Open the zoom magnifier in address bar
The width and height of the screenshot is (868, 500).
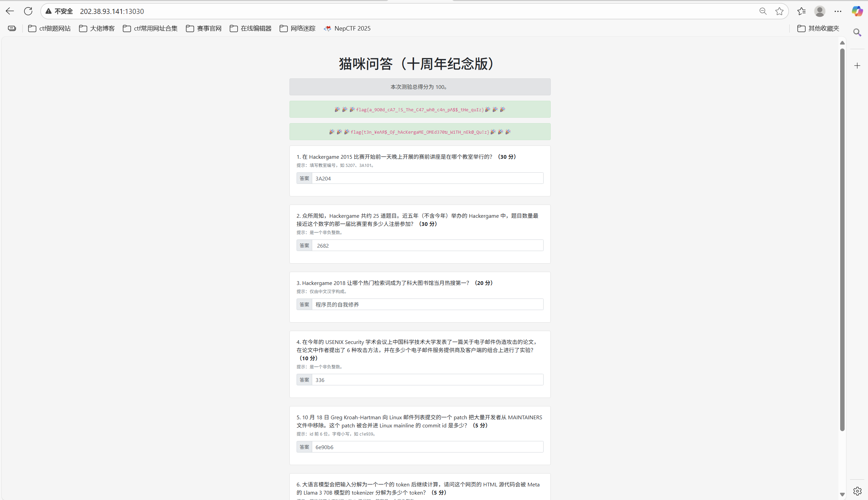click(x=763, y=11)
